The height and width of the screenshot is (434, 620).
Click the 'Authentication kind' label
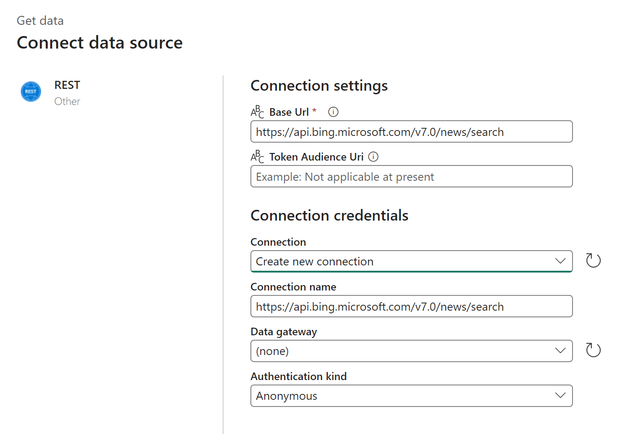point(299,376)
